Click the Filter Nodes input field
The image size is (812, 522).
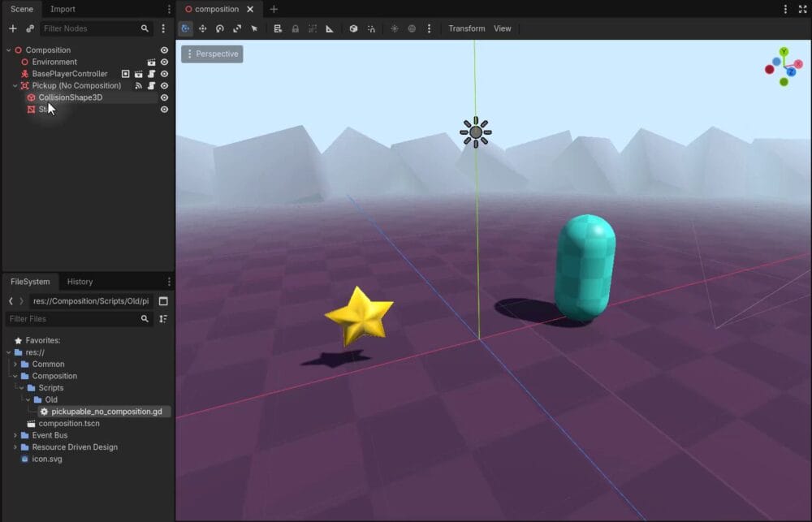pos(97,28)
